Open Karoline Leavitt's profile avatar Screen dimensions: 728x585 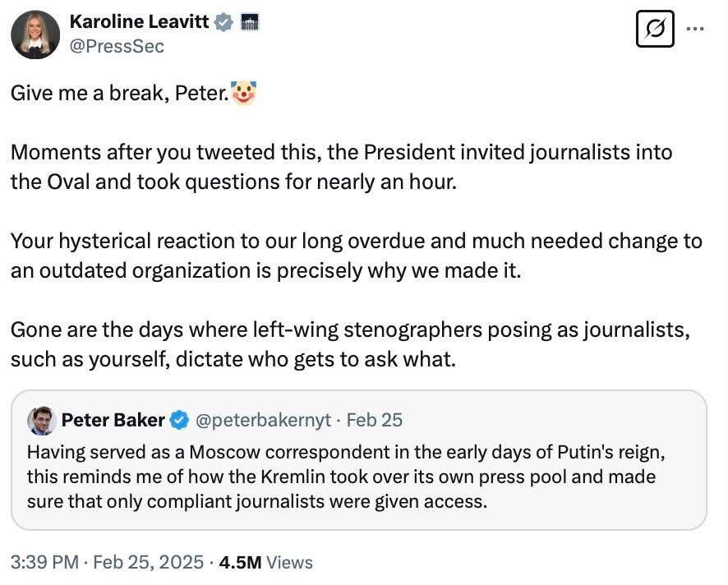[35, 35]
